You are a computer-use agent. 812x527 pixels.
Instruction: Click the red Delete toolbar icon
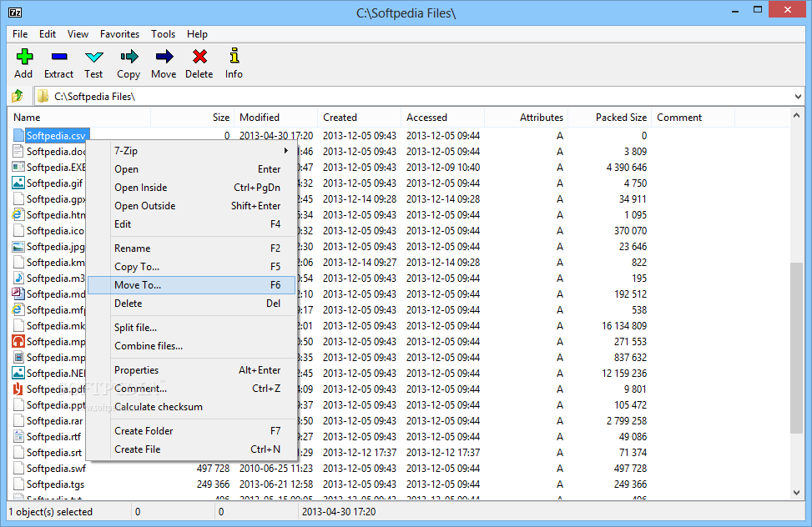(x=199, y=57)
